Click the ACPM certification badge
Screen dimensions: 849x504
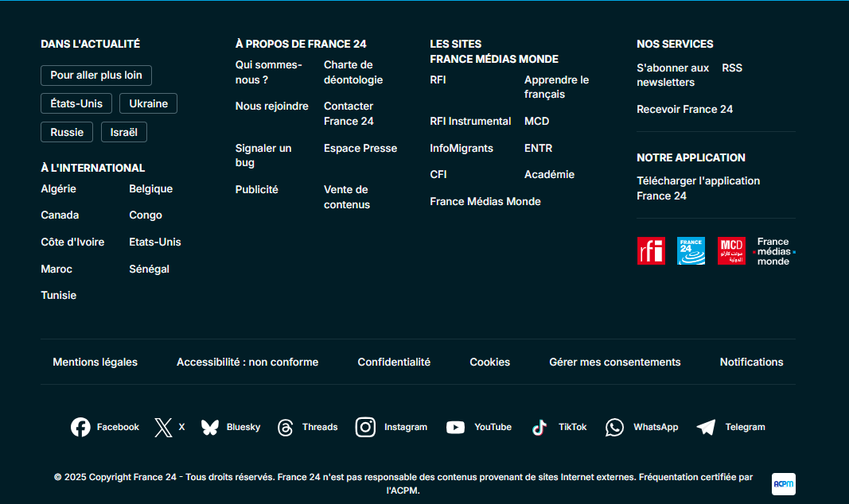coord(783,484)
